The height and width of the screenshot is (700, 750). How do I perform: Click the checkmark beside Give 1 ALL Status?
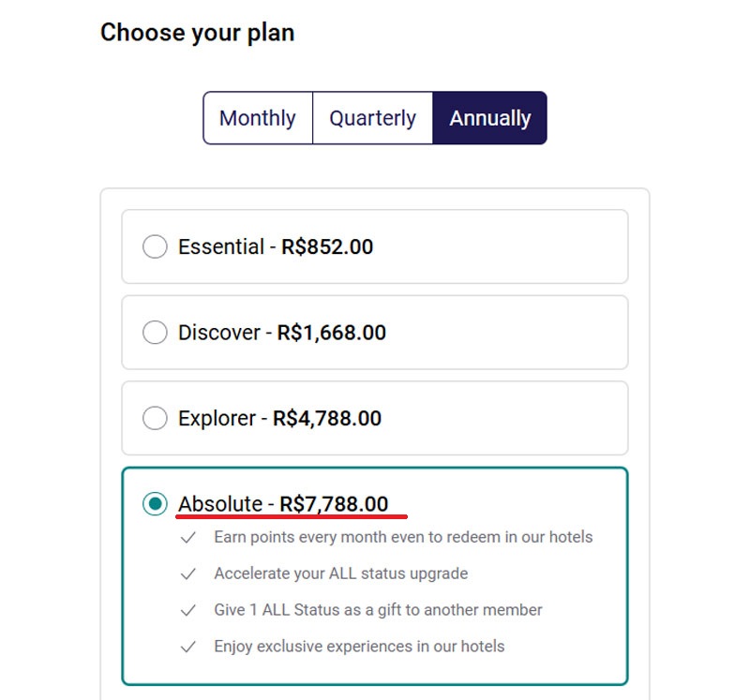coord(188,610)
